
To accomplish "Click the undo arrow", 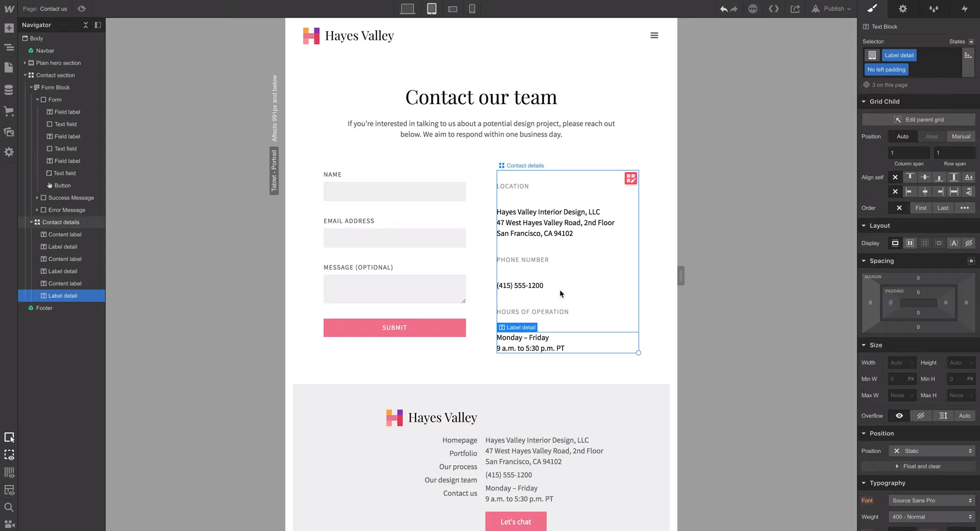I will coord(723,9).
